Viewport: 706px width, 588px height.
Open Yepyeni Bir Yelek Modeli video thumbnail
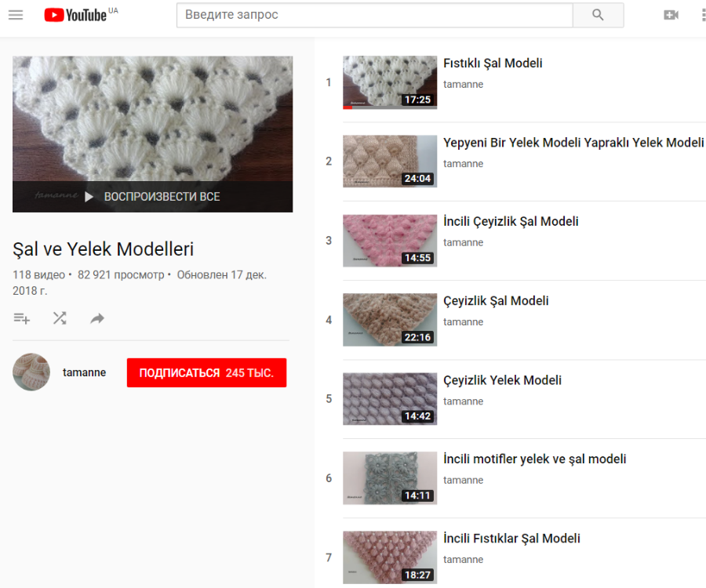(390, 162)
